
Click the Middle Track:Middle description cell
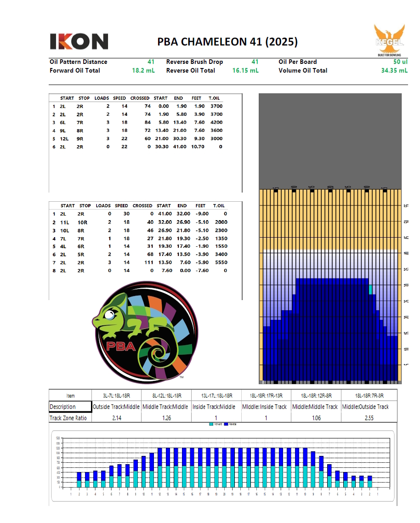click(x=166, y=407)
